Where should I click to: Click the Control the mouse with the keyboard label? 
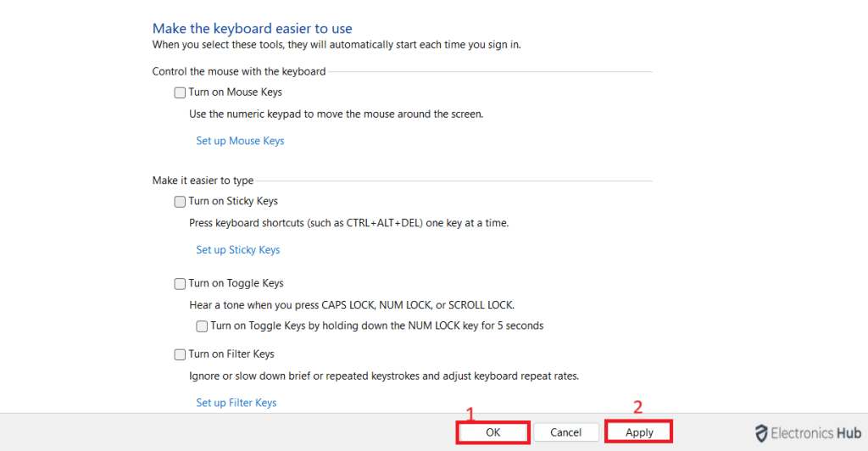239,72
